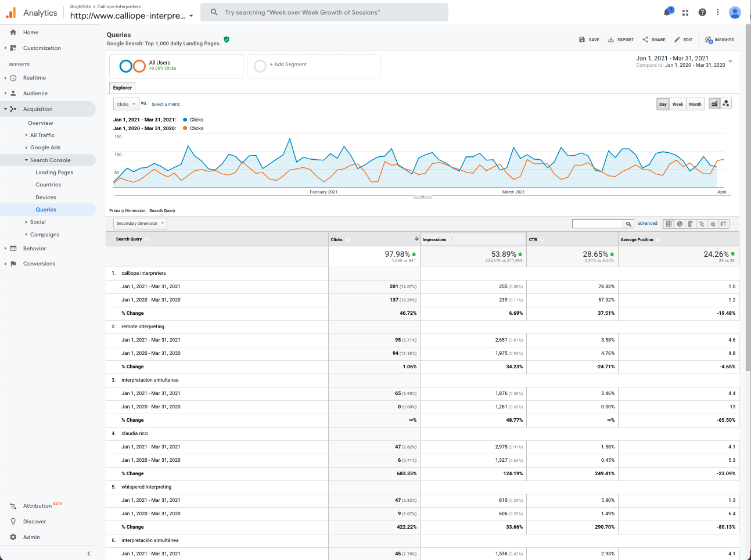The image size is (751, 560).
Task: Open the Insights panel
Action: pos(719,40)
